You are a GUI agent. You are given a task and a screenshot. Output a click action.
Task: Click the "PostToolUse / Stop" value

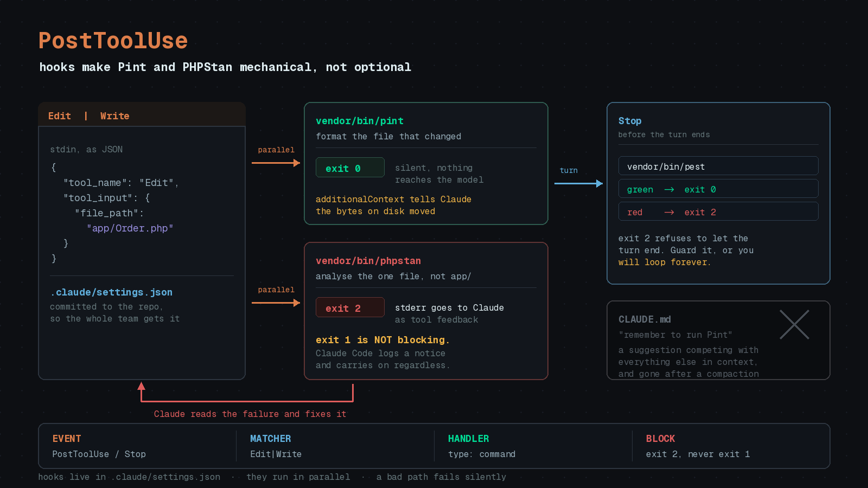coord(99,454)
